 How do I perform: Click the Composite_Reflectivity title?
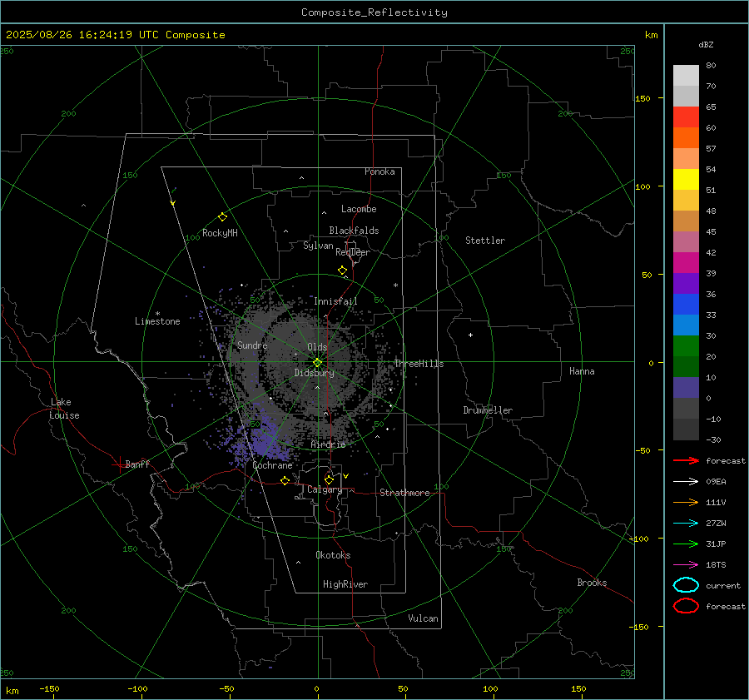(x=374, y=12)
